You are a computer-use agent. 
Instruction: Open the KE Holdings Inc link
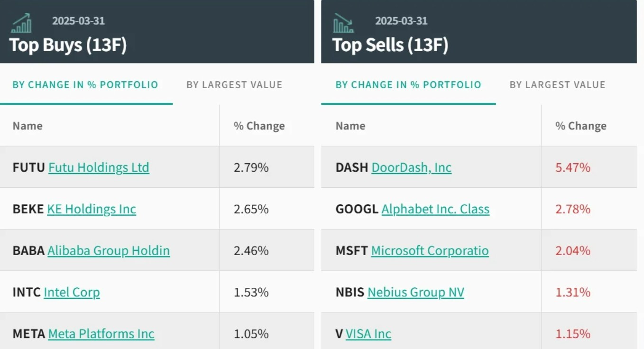92,209
